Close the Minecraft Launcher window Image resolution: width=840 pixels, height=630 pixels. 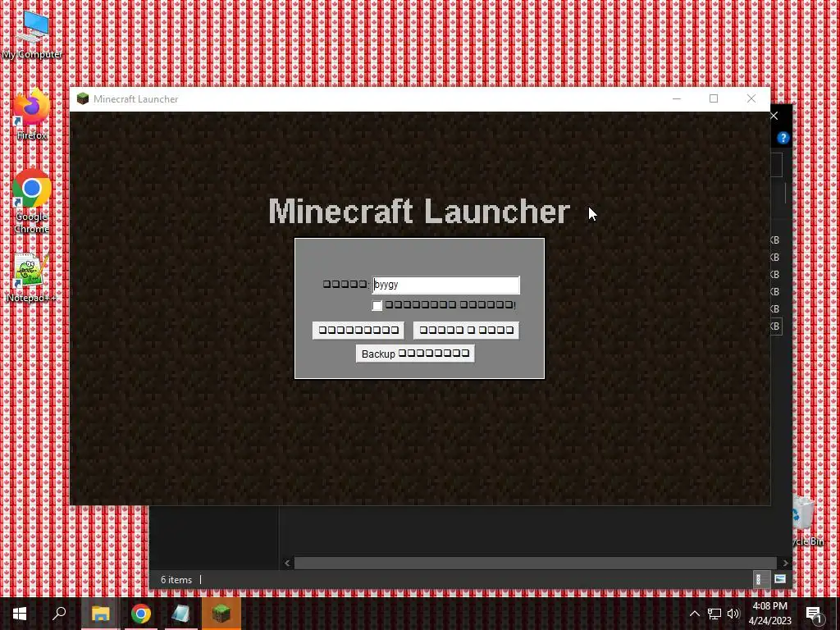pyautogui.click(x=751, y=98)
